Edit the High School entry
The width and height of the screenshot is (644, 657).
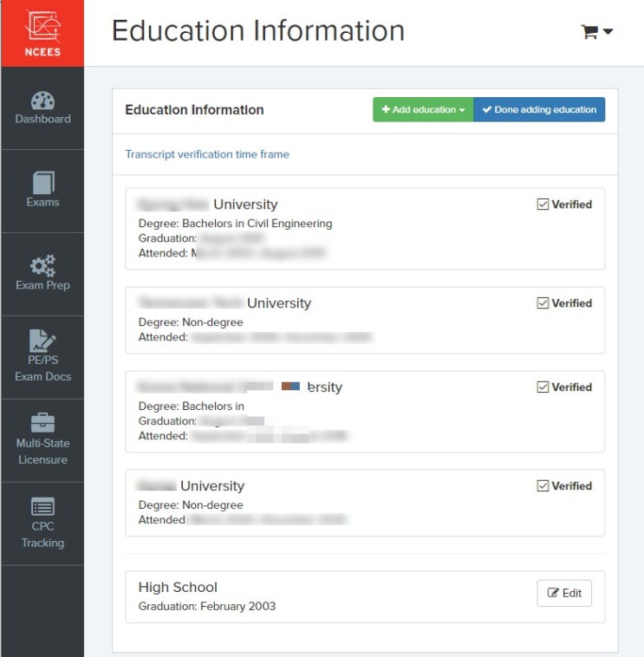click(x=564, y=593)
